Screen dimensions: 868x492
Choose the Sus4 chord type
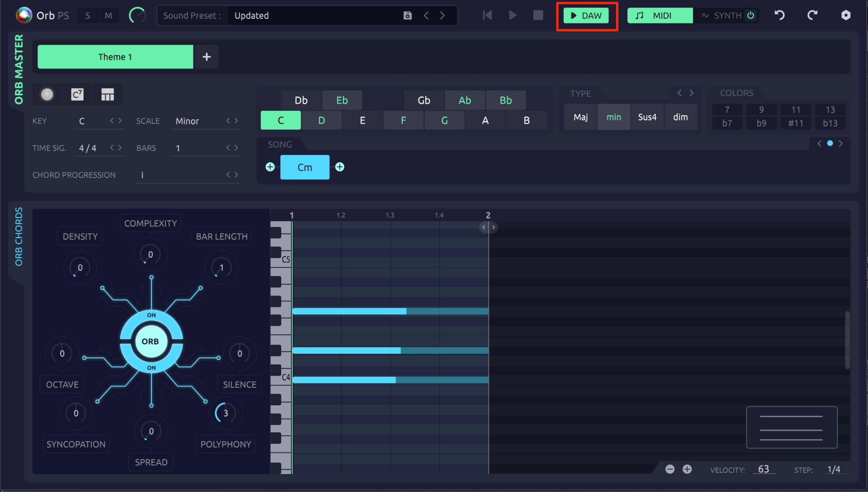click(647, 117)
